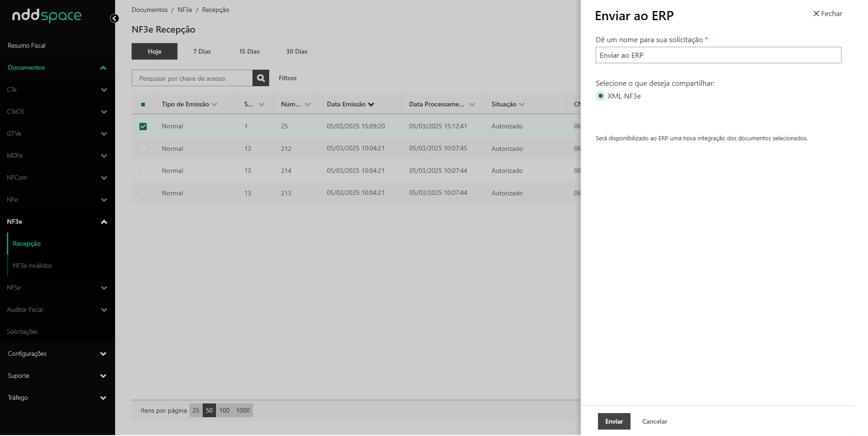Select the XML NF3e radio option
868x436 pixels.
(x=601, y=96)
